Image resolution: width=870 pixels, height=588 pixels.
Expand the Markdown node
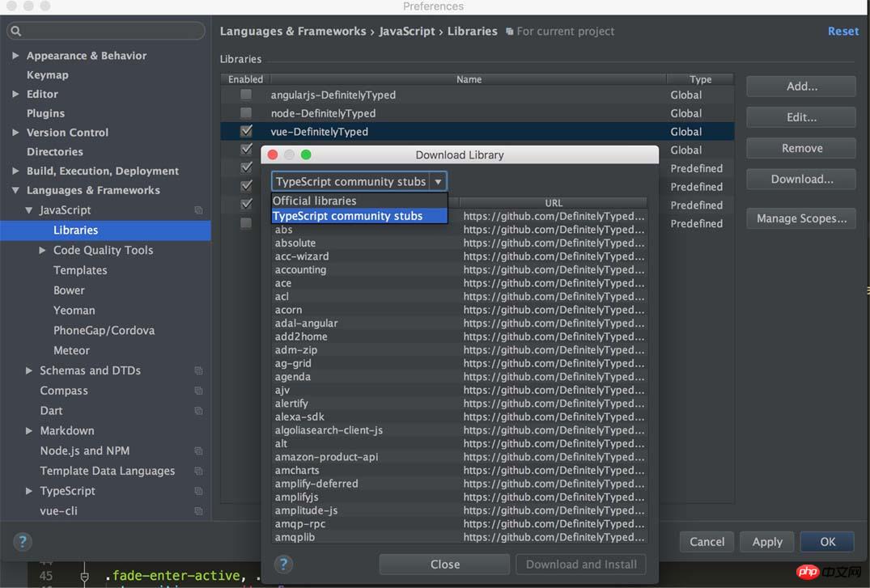29,430
